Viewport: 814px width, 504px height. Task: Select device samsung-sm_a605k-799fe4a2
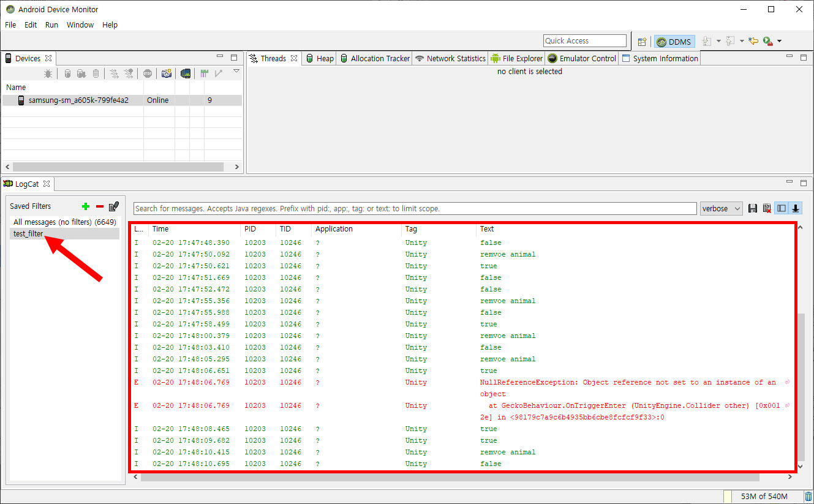click(122, 100)
